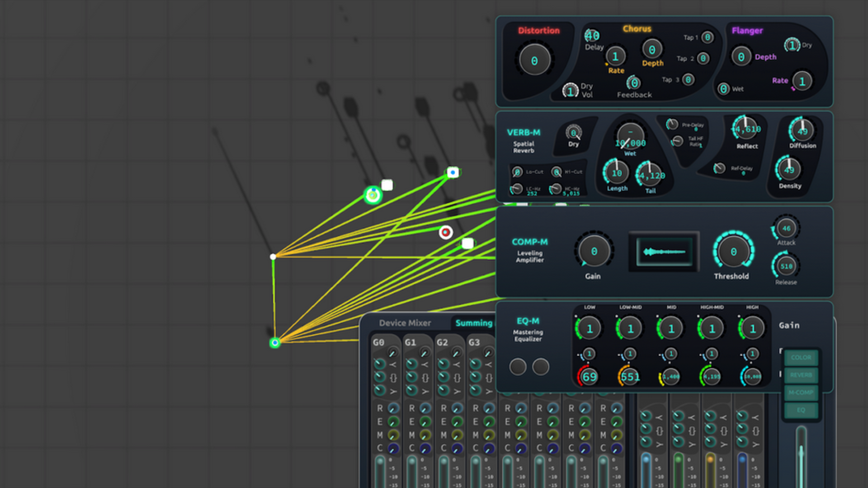Click the EQ frequency knob showing 4,195

pos(711,376)
